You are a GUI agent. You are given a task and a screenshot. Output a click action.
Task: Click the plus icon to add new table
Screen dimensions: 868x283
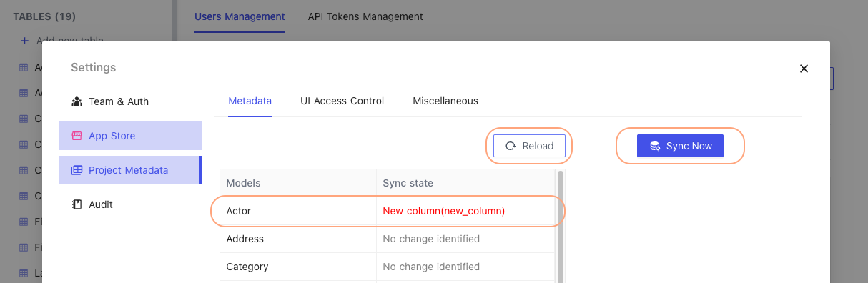(24, 41)
